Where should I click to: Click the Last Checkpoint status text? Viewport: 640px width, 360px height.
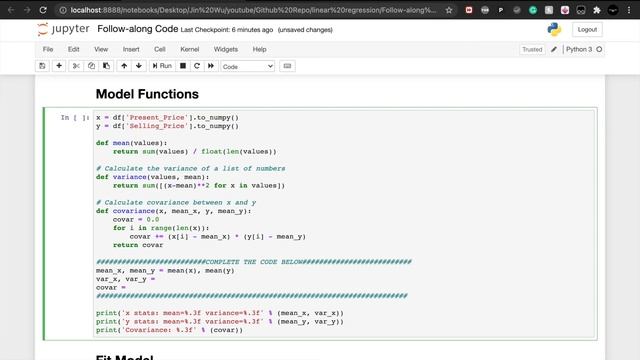click(227, 30)
